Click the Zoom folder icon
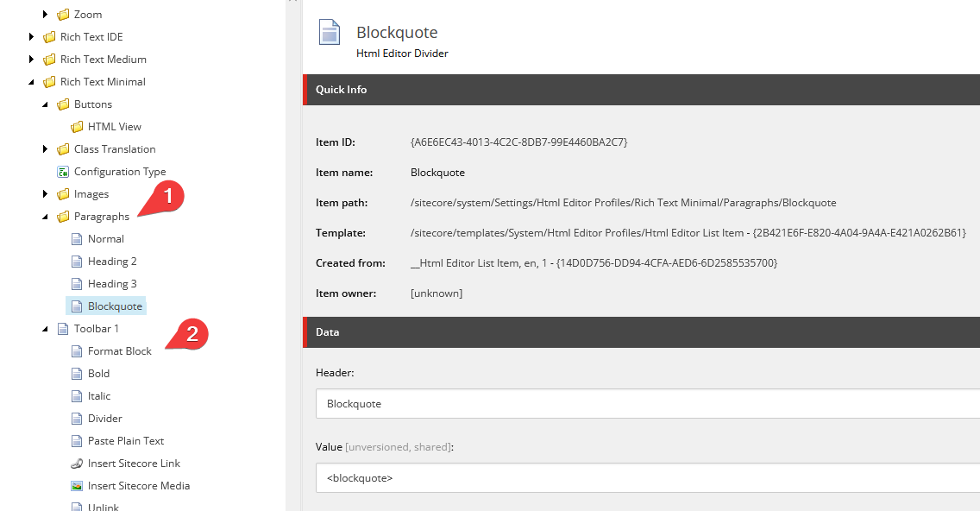The image size is (980, 511). (63, 15)
